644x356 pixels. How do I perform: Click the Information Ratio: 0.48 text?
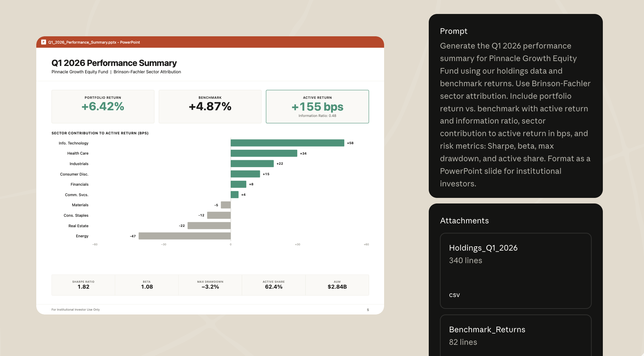pos(317,116)
